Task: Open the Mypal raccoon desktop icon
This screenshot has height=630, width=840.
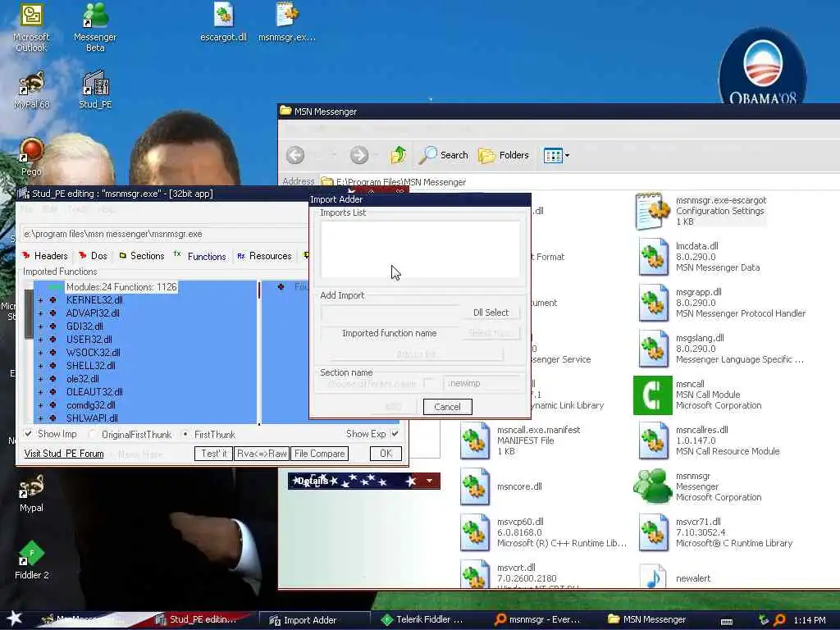Action: [x=32, y=486]
